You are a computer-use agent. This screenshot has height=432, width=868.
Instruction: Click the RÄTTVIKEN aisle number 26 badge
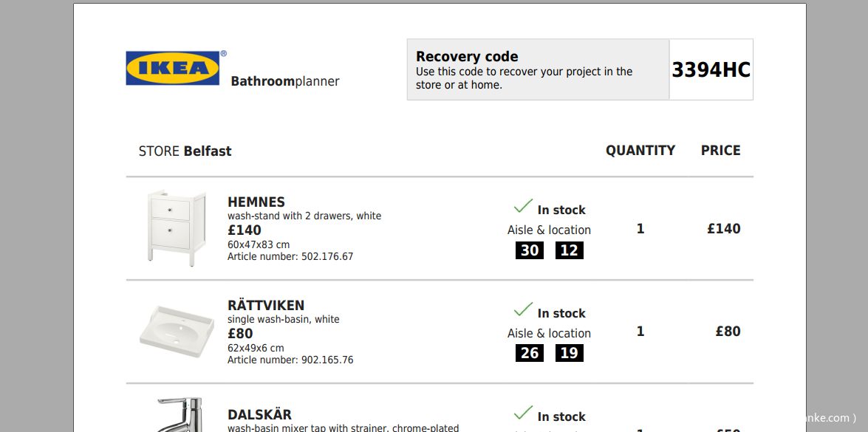(530, 353)
